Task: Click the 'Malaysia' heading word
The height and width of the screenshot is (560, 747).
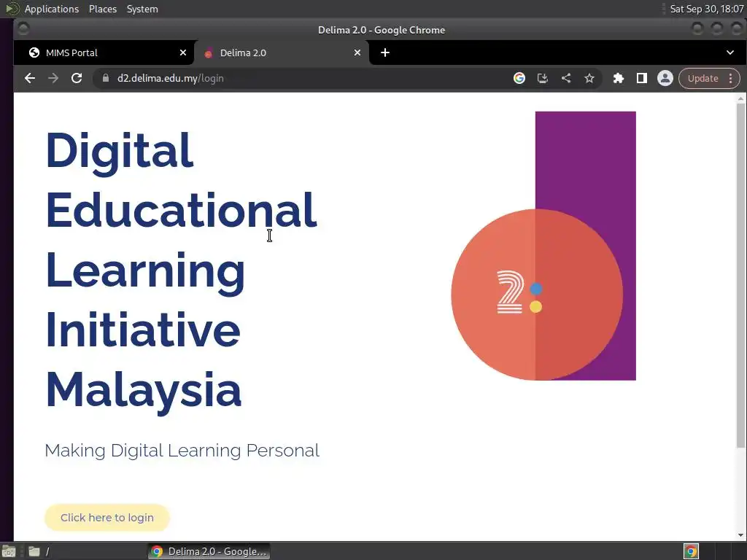Action: (x=144, y=391)
